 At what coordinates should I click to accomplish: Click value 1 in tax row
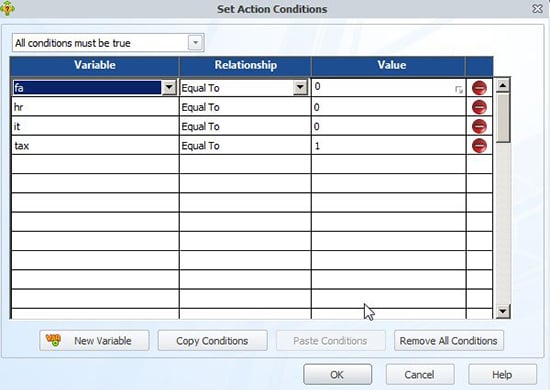click(388, 146)
